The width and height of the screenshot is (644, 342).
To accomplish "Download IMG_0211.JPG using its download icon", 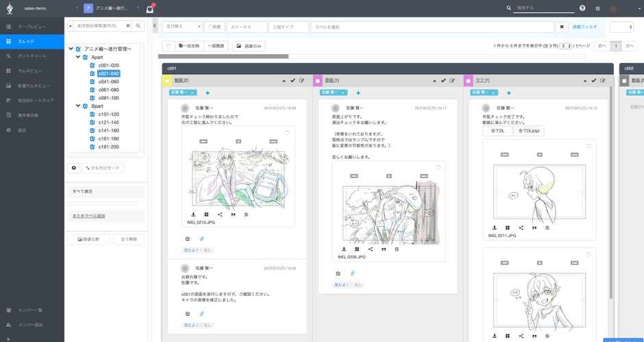I will tap(495, 228).
